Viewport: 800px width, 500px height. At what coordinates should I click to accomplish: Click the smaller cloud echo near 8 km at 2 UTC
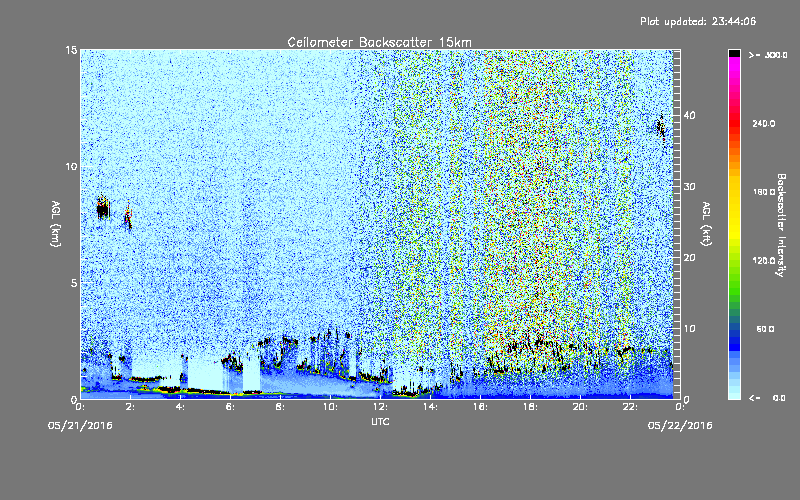click(128, 217)
